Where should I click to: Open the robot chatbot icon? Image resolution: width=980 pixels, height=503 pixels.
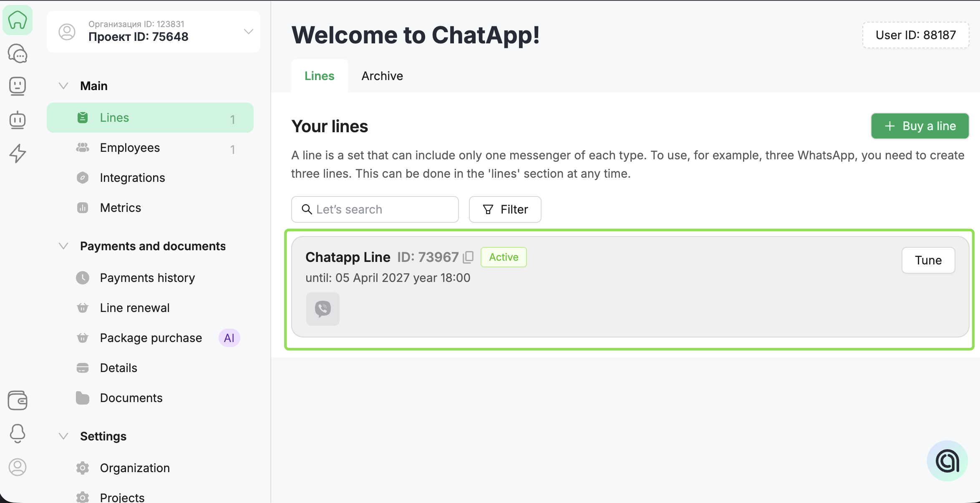click(x=18, y=120)
